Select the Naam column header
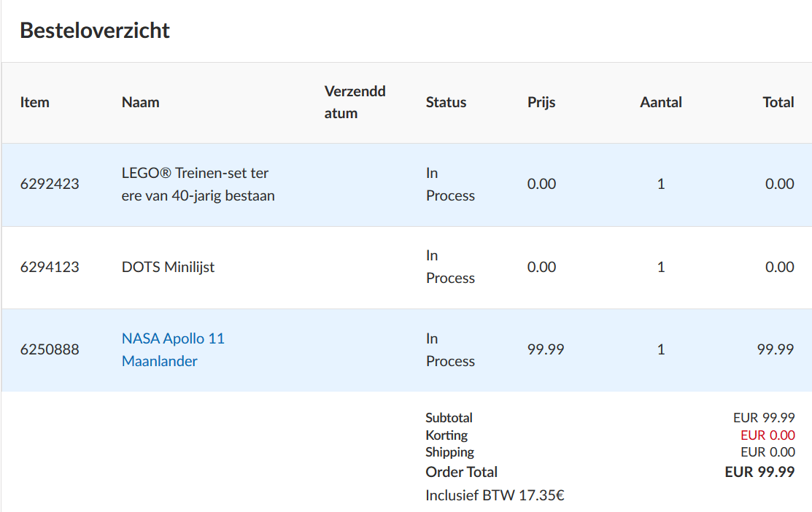 [x=141, y=102]
